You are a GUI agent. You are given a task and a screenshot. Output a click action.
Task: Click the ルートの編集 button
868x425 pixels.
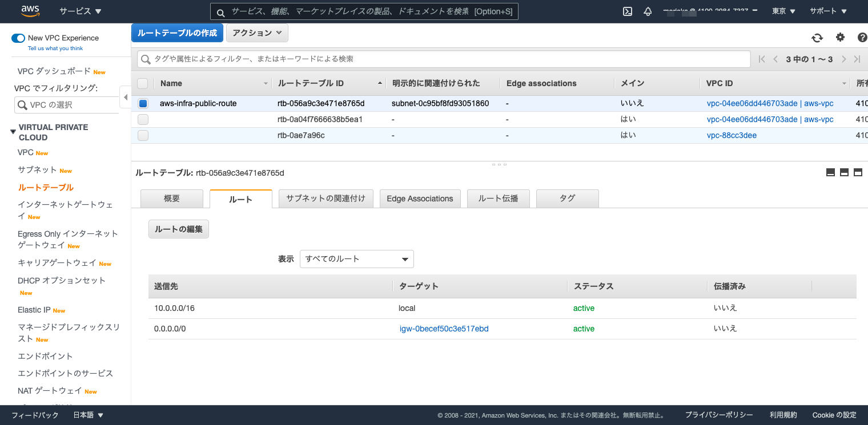pyautogui.click(x=179, y=229)
